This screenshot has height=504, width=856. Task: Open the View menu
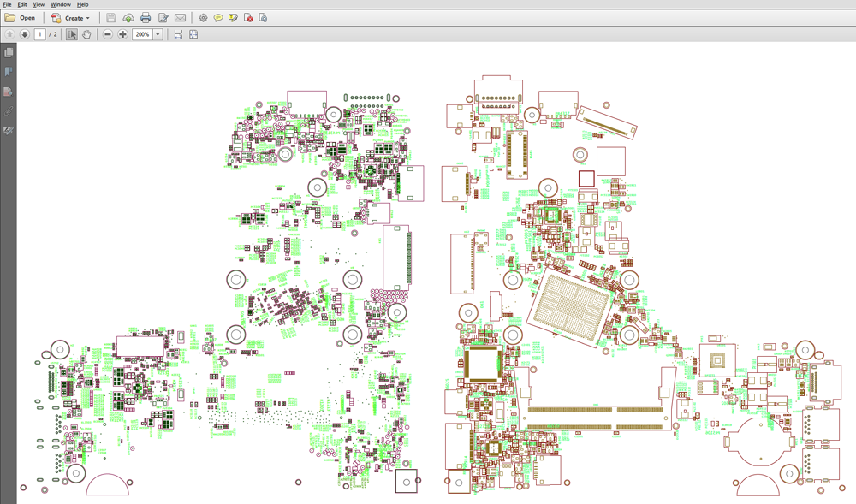(x=39, y=4)
